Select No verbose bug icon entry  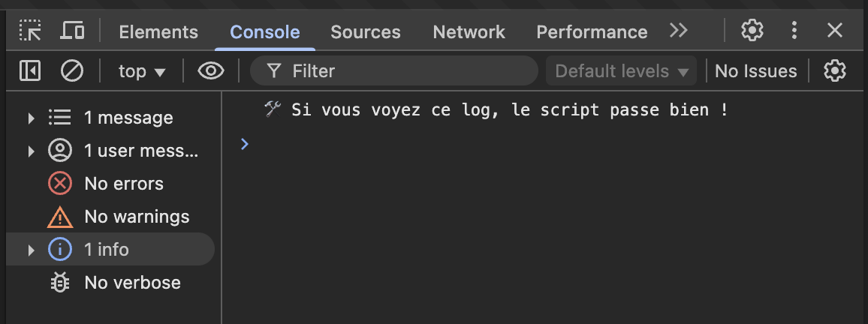point(60,283)
